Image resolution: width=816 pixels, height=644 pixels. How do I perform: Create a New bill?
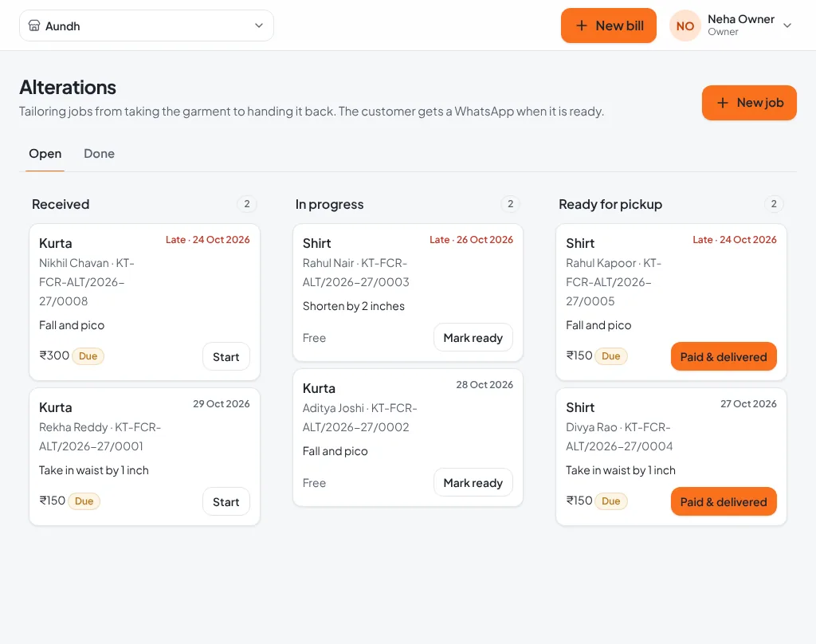pos(608,26)
